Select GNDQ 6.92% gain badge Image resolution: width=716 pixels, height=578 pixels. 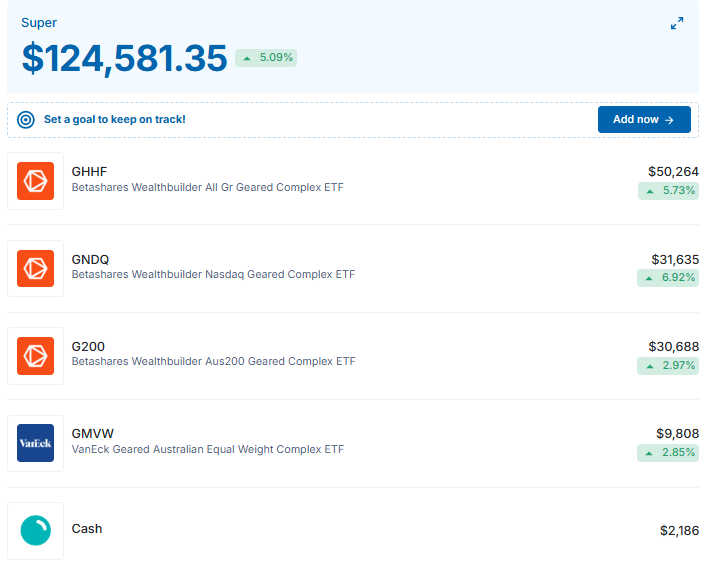668,277
